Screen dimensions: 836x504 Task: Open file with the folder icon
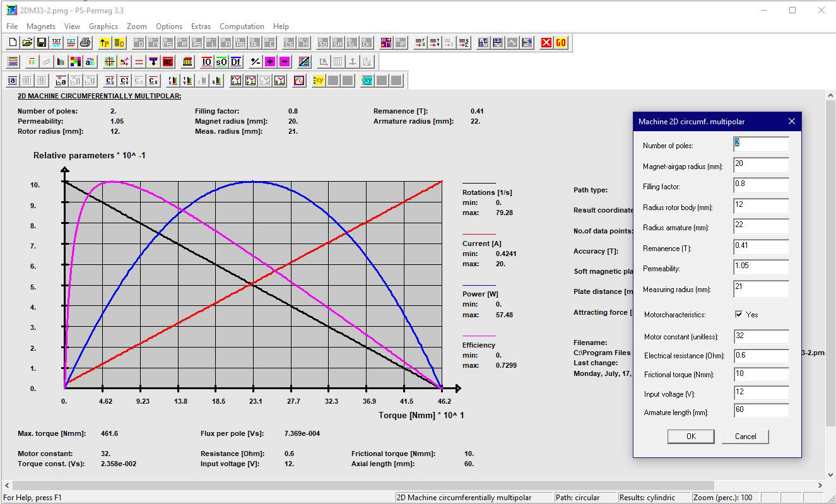[x=27, y=43]
